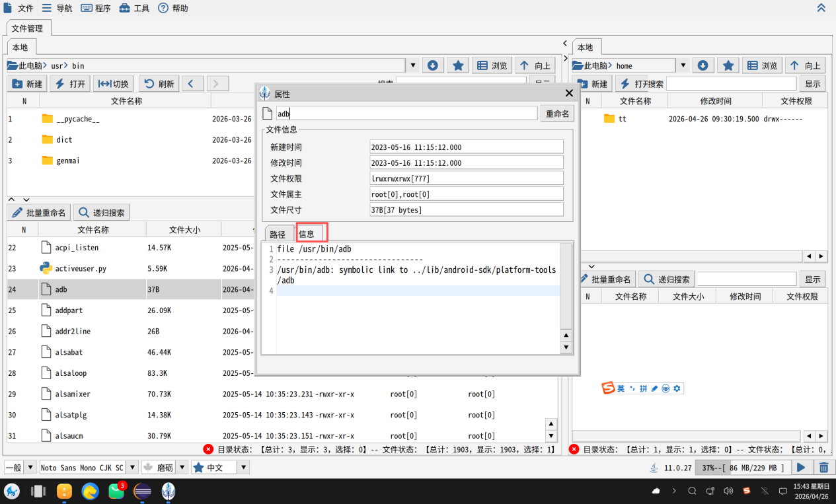Image resolution: width=836 pixels, height=504 pixels.
Task: Open the 文件 menu
Action: tap(19, 8)
